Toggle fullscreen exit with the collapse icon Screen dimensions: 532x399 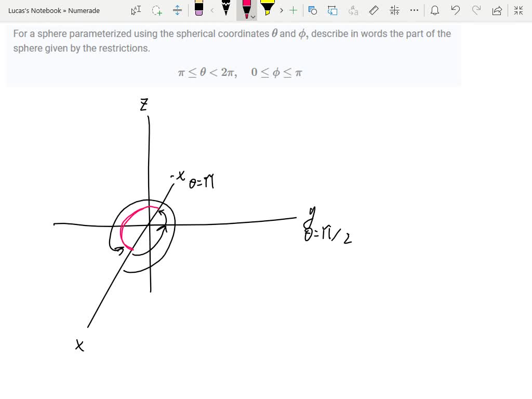tap(518, 10)
